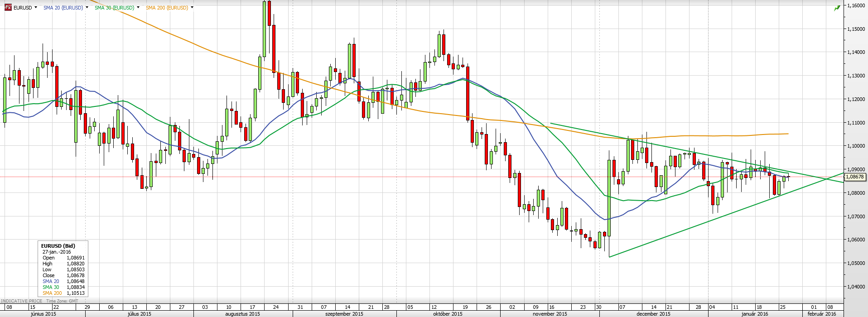Image resolution: width=868 pixels, height=317 pixels.
Task: Select the EURUSD series label
Action: 23,8
